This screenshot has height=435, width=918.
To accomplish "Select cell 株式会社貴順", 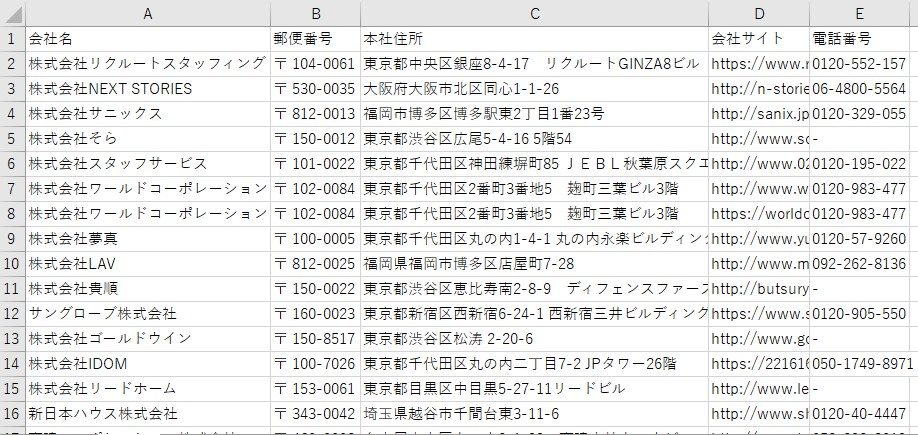I will 148,289.
